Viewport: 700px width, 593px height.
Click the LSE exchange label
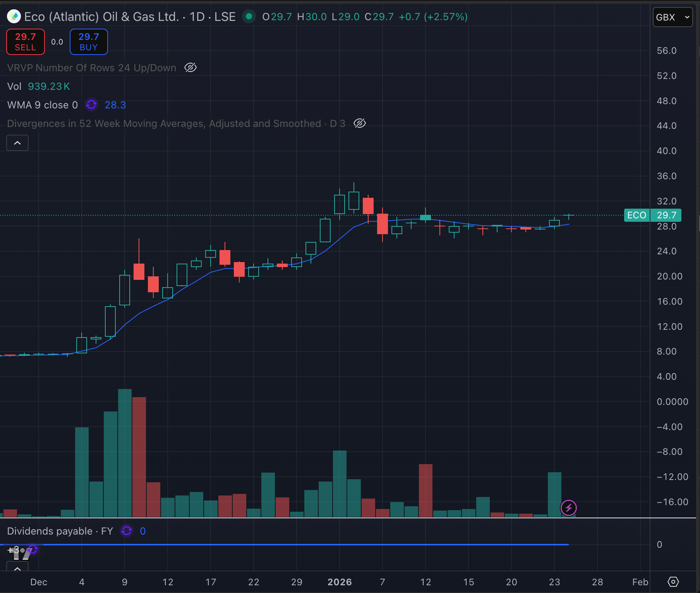225,17
